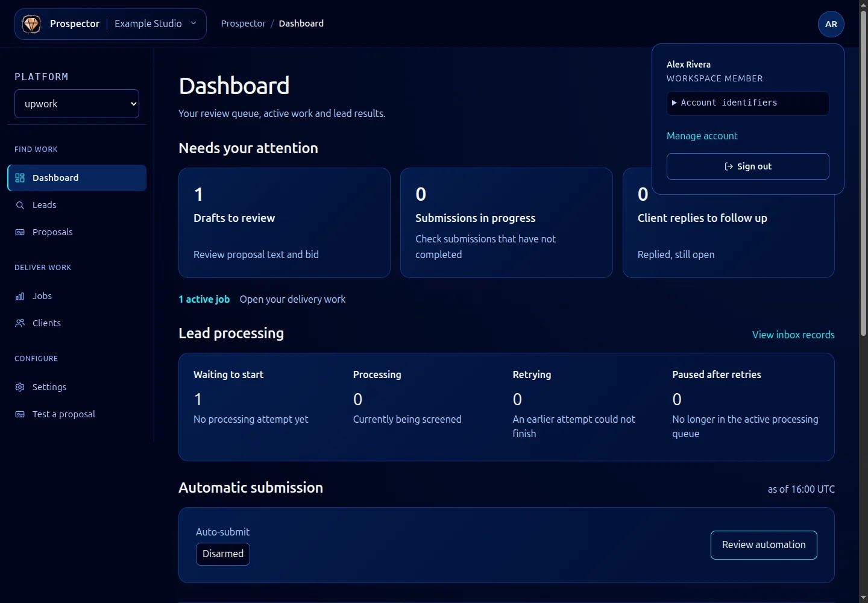The image size is (868, 603).
Task: Open View inbox records link
Action: click(793, 335)
